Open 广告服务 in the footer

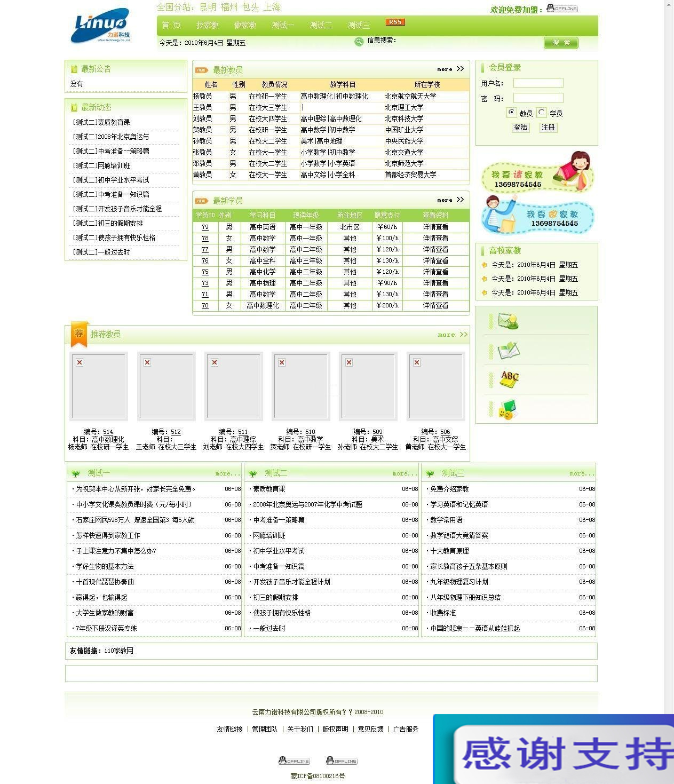(x=406, y=729)
